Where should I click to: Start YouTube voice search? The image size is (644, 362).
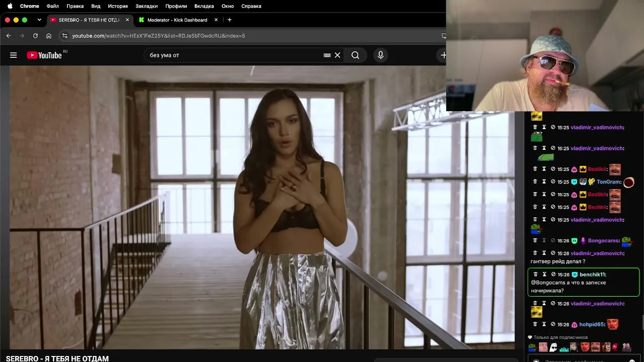coord(380,55)
